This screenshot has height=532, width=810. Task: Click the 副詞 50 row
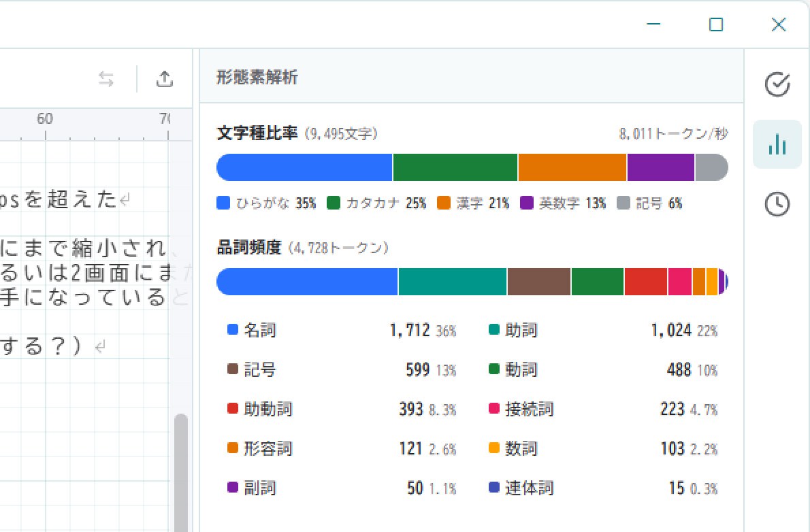point(342,488)
